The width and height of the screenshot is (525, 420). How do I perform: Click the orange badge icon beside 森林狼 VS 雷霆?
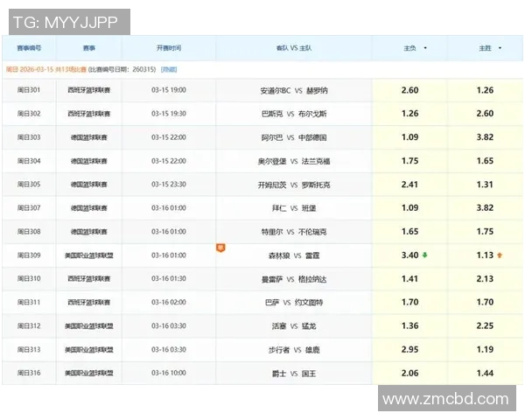[x=220, y=248]
